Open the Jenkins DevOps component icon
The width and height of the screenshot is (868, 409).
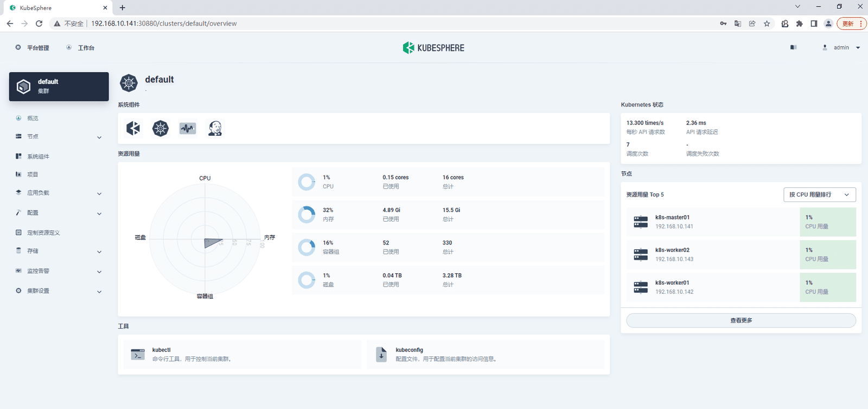[215, 128]
